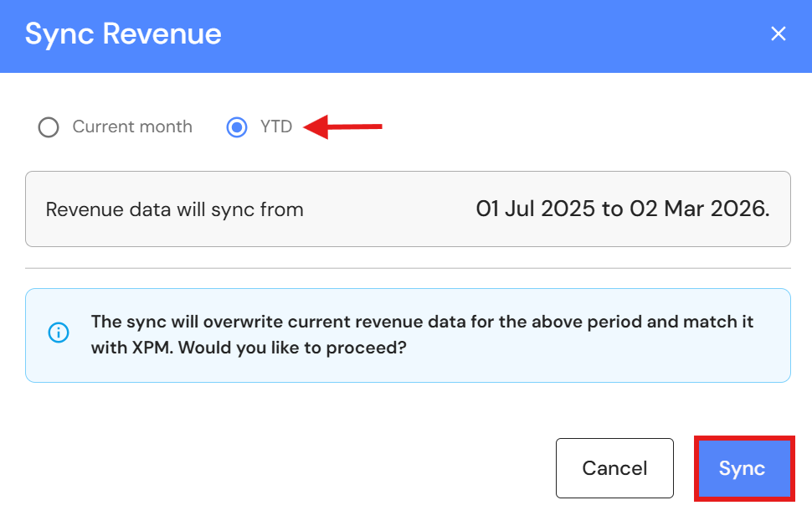Click the word "XPM" in the notice
This screenshot has width=812, height=526.
pos(142,346)
